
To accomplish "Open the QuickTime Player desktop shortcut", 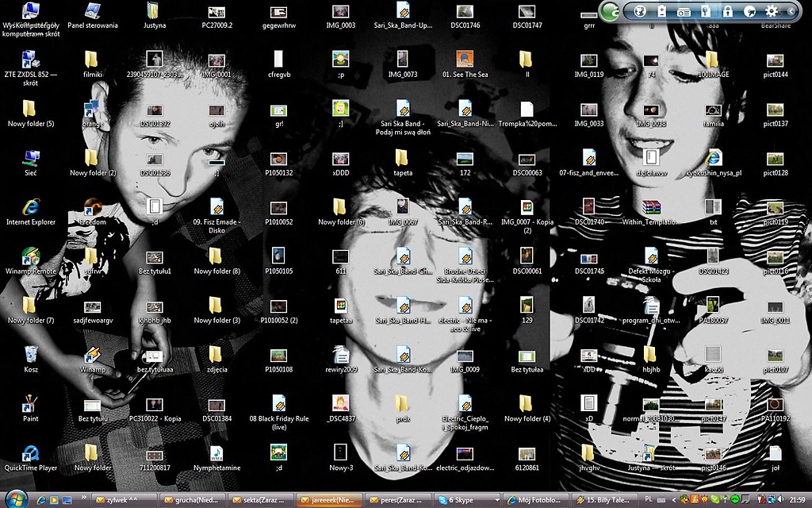I will click(31, 458).
